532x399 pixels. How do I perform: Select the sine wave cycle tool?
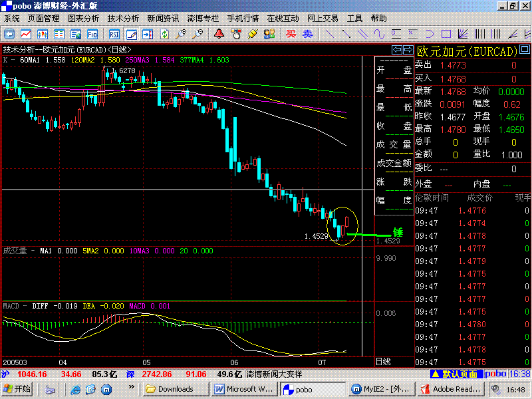(379, 35)
